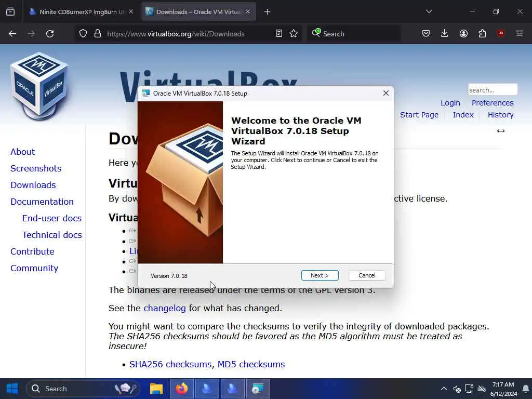
Task: Bookmark this page with star icon
Action: pos(294,34)
